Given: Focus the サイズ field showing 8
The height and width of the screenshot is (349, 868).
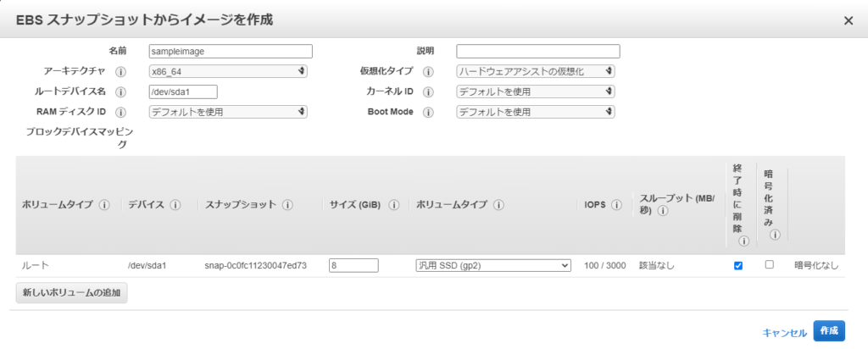Looking at the screenshot, I should (353, 265).
